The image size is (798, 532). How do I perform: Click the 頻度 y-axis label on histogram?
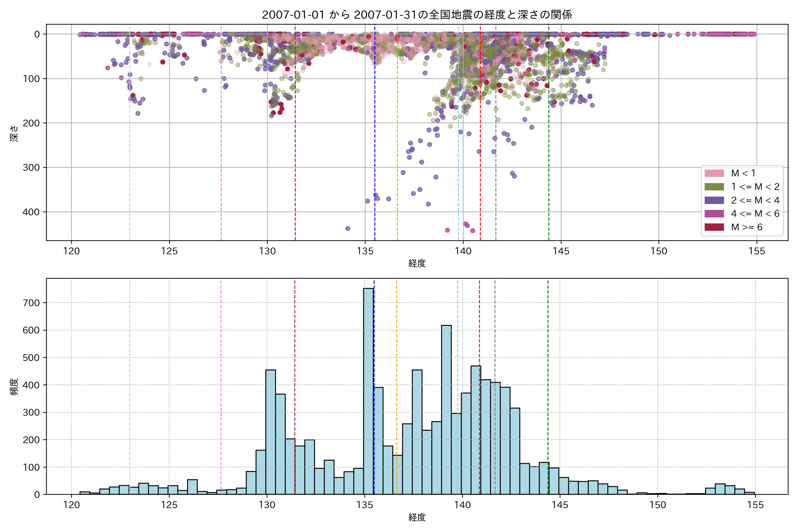click(x=14, y=387)
